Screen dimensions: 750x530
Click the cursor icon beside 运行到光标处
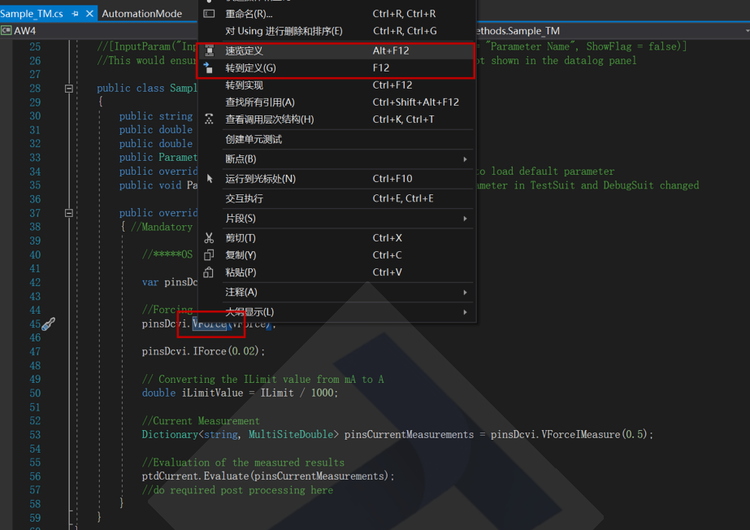(x=209, y=179)
